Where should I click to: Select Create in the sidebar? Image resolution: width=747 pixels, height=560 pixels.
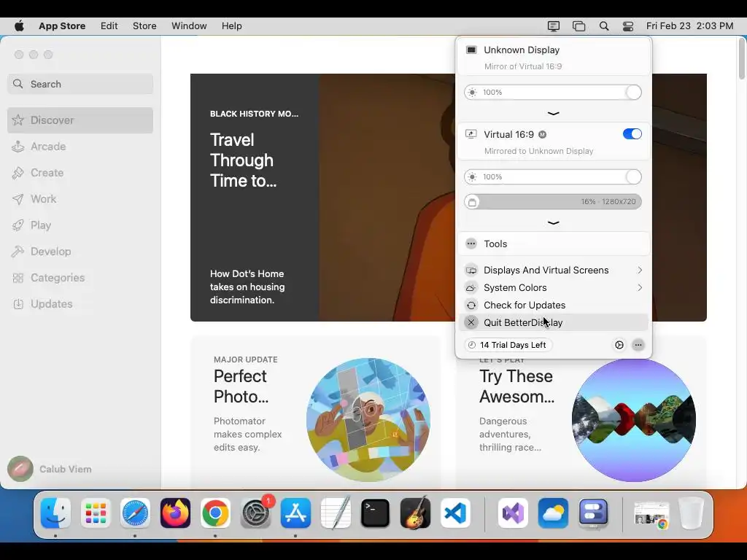(80, 172)
